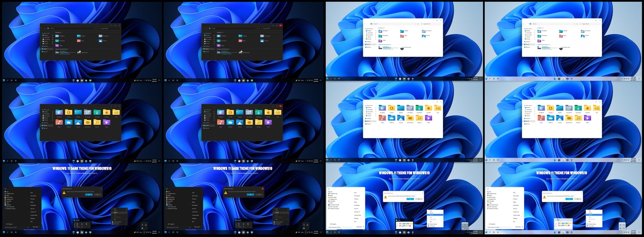Open Favorites star folder in dark-taskbar light large-icon window
This screenshot has width=644, height=237.
pyautogui.click(x=428, y=109)
